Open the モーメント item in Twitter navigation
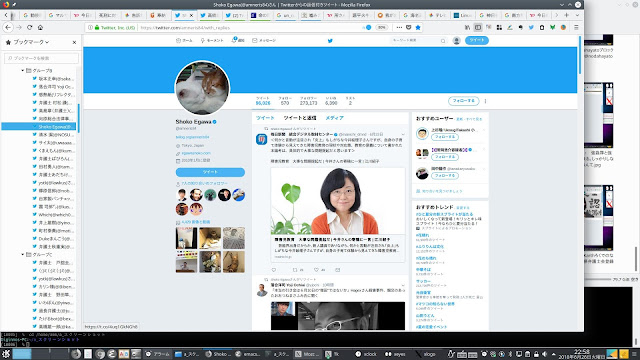 click(212, 40)
